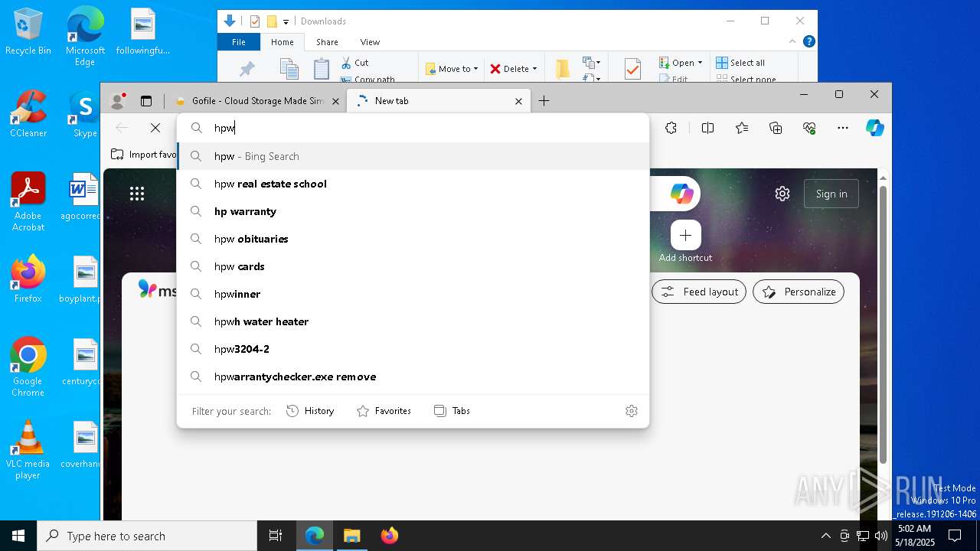
Task: Open search suggestion settings gear
Action: click(632, 411)
